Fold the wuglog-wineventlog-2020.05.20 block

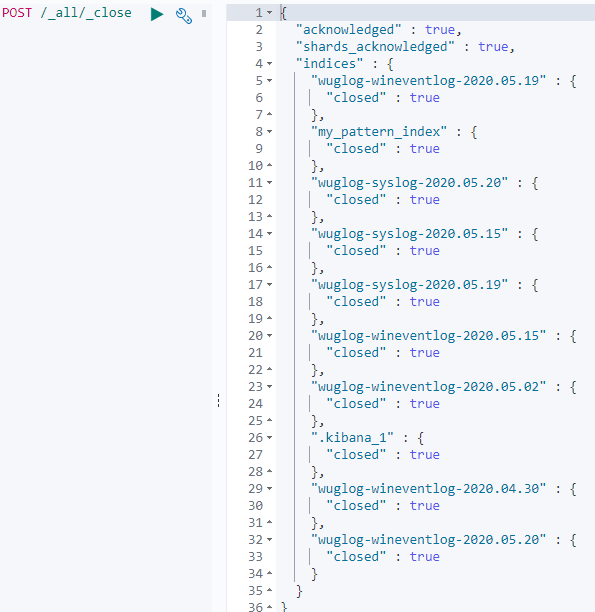coord(269,540)
